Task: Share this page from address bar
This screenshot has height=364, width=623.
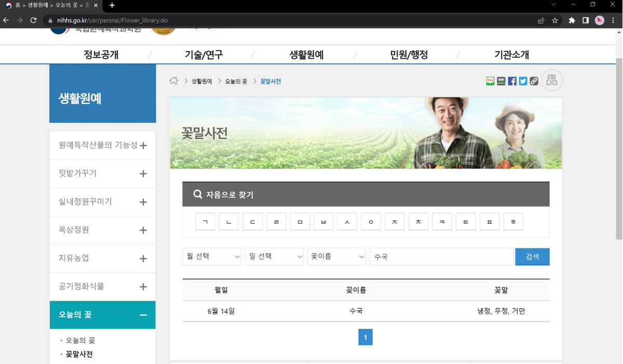Action: (541, 20)
